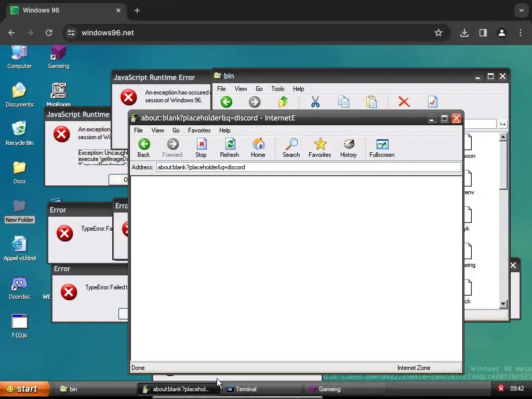Open Search in InternetE toolbar
The width and height of the screenshot is (532, 399).
(291, 148)
